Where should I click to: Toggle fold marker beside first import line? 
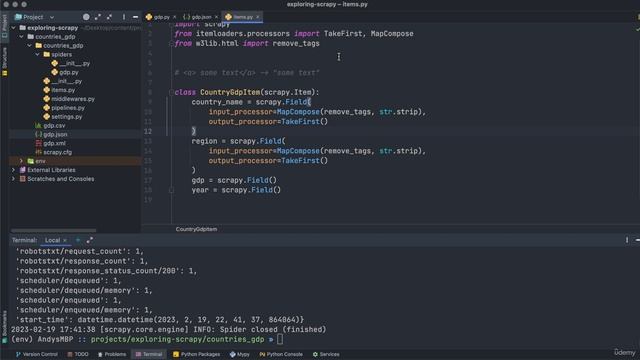pos(171,25)
